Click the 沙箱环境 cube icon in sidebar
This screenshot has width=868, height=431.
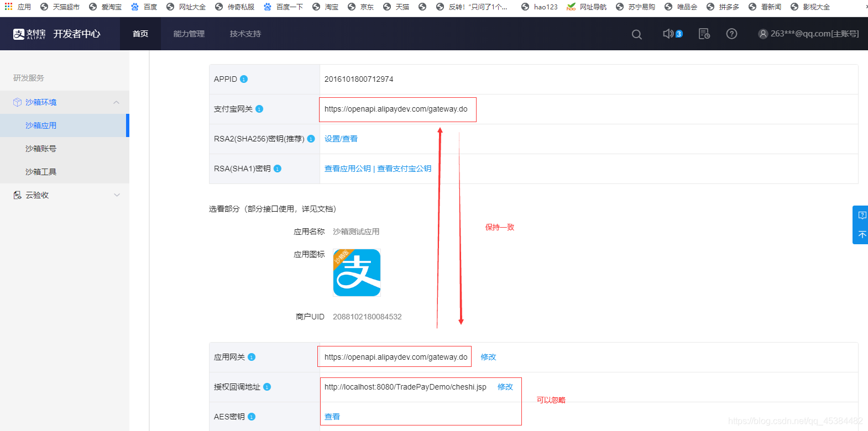point(17,102)
